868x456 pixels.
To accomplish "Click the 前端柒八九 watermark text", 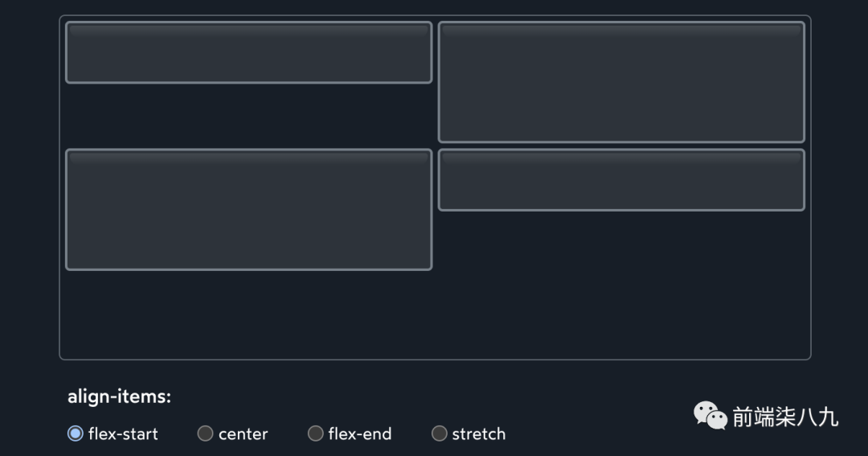I will (784, 417).
